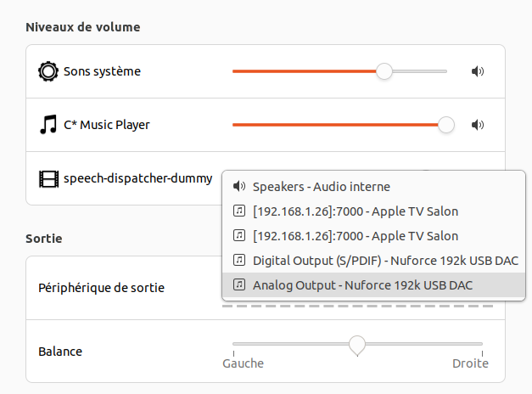Click icon of the second Apple TV Salon entry
The image size is (532, 394).
point(239,235)
